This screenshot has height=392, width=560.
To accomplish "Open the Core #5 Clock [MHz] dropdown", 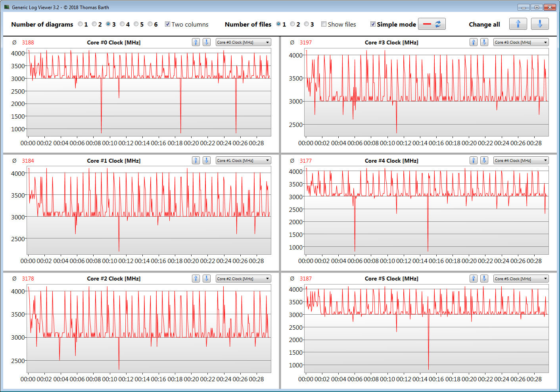I will (x=521, y=279).
